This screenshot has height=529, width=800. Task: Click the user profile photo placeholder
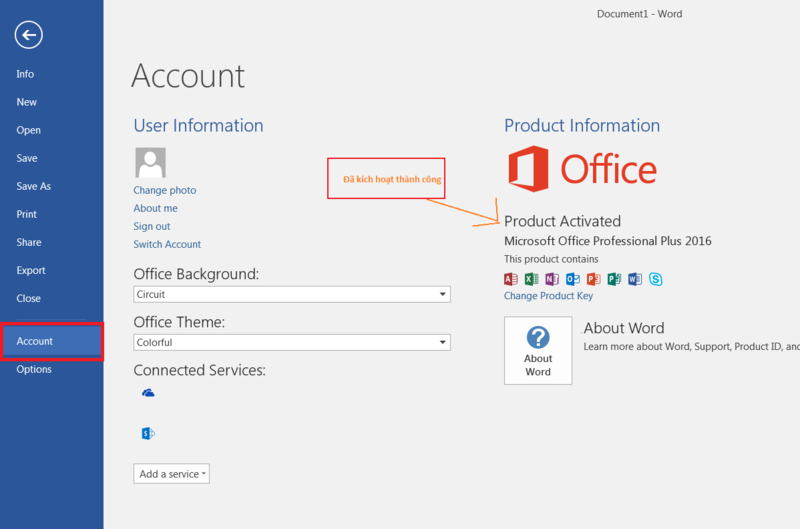pyautogui.click(x=150, y=163)
